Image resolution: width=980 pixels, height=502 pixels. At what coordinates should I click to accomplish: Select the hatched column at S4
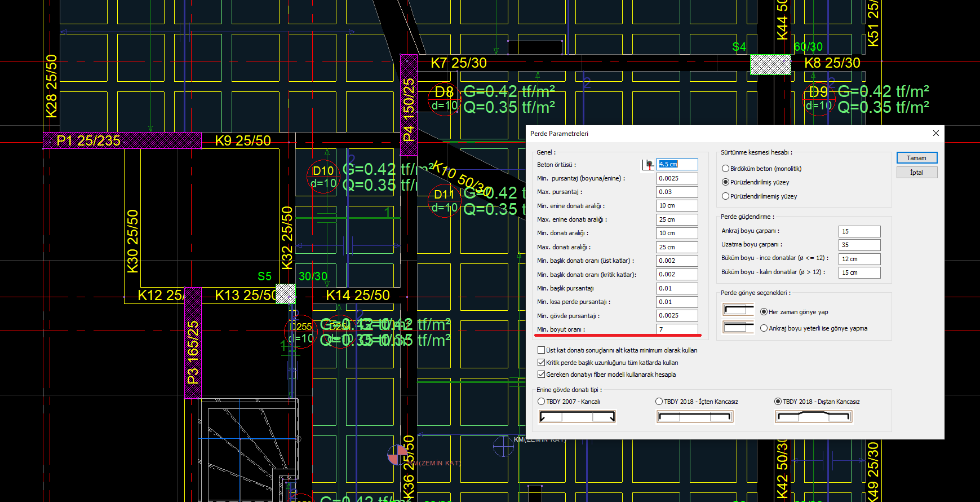pyautogui.click(x=770, y=65)
